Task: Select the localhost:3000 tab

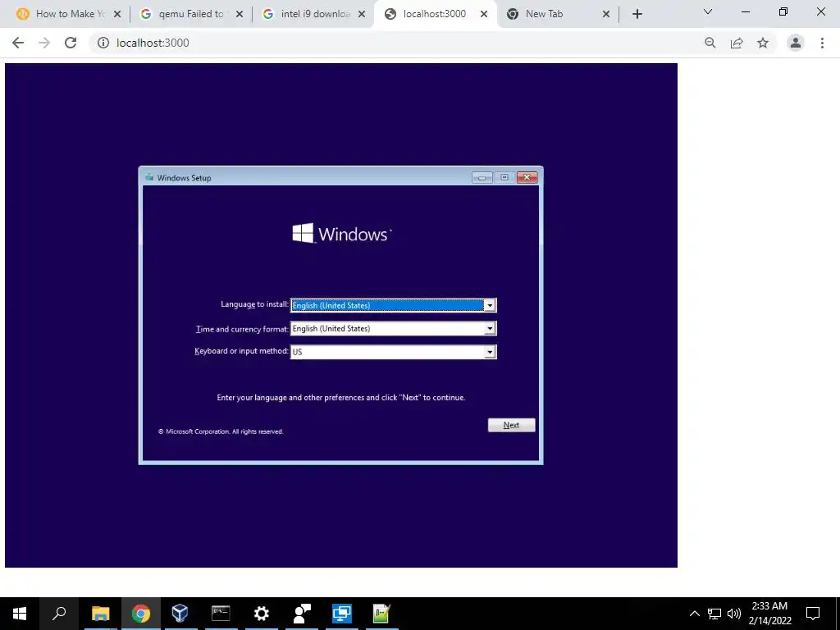Action: pos(434,14)
